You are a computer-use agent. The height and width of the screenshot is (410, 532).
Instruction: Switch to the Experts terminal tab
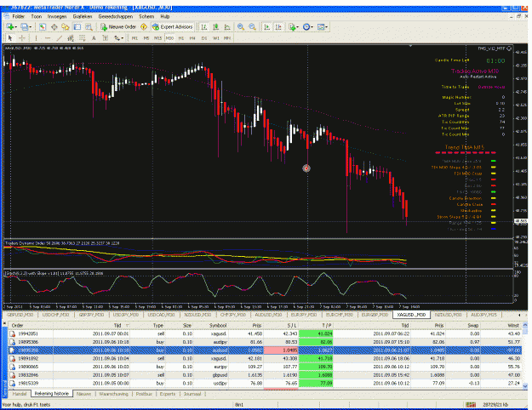pyautogui.click(x=168, y=394)
